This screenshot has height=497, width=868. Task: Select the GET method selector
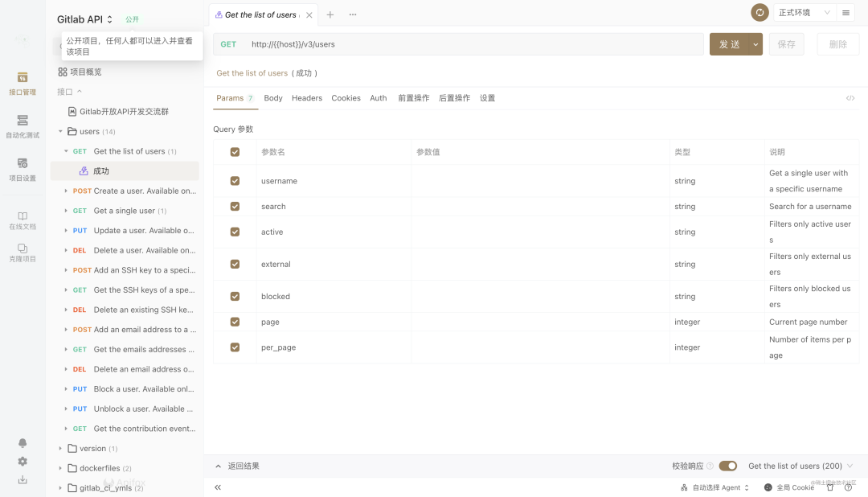pos(228,44)
